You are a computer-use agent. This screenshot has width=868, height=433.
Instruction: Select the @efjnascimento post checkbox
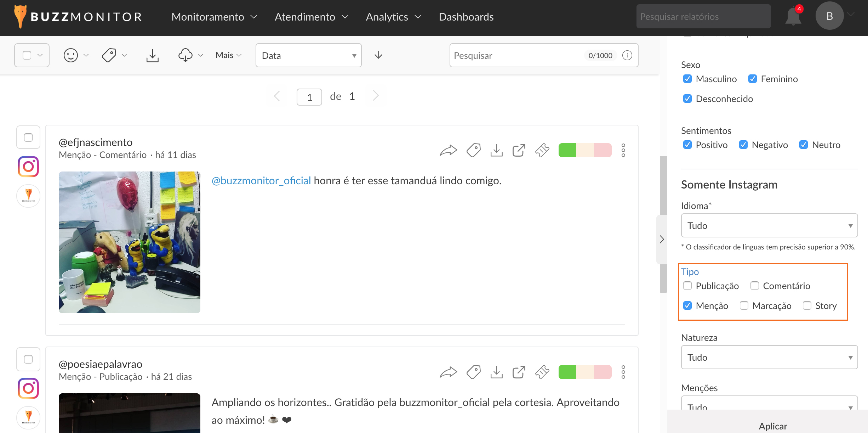coord(28,137)
